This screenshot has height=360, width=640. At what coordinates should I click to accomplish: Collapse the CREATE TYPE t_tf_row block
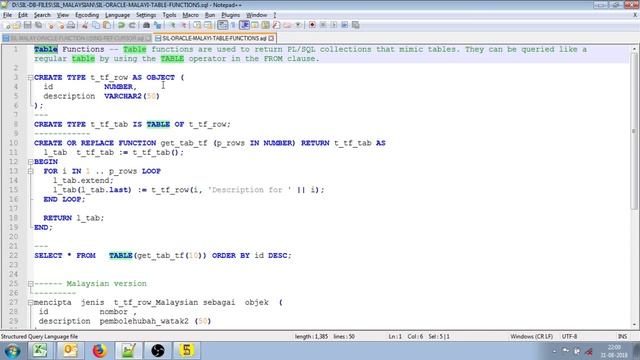pyautogui.click(x=30, y=78)
